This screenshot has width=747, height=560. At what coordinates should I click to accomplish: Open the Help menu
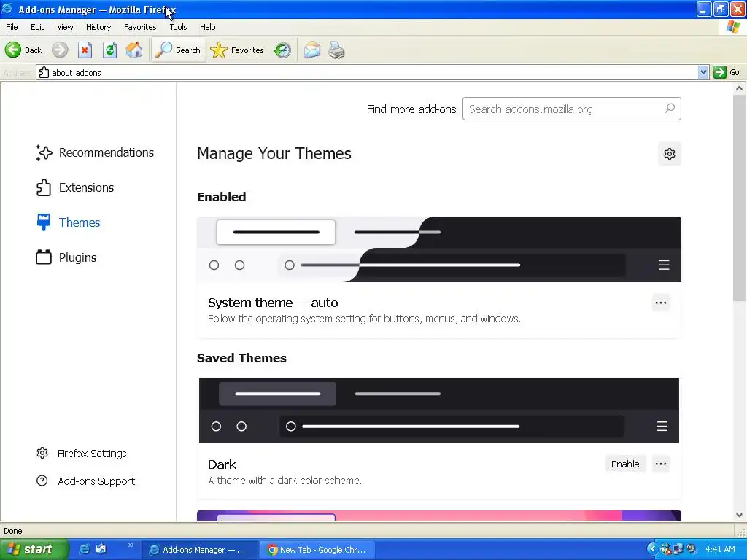pyautogui.click(x=208, y=27)
